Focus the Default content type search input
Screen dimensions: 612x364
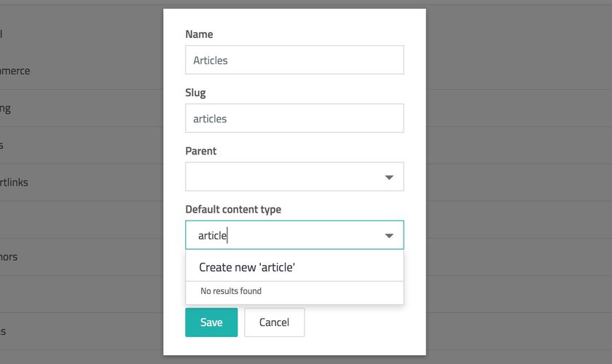pos(284,236)
